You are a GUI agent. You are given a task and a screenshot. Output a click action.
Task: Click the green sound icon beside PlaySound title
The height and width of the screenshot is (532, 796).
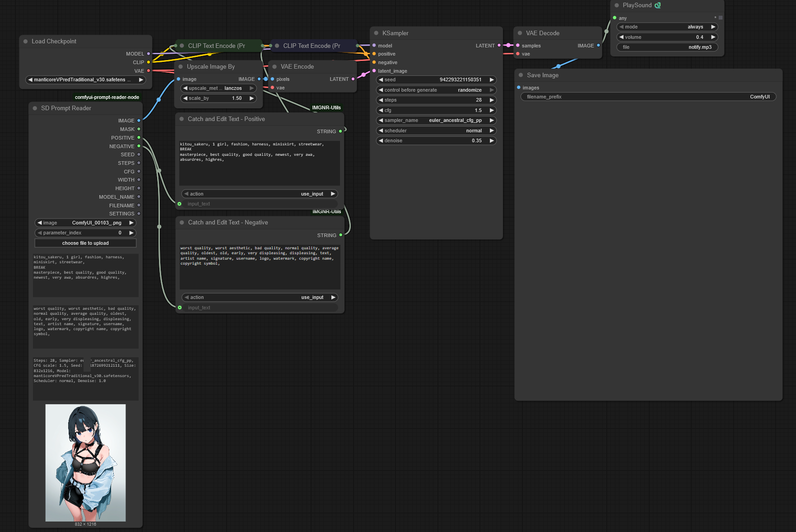[658, 5]
